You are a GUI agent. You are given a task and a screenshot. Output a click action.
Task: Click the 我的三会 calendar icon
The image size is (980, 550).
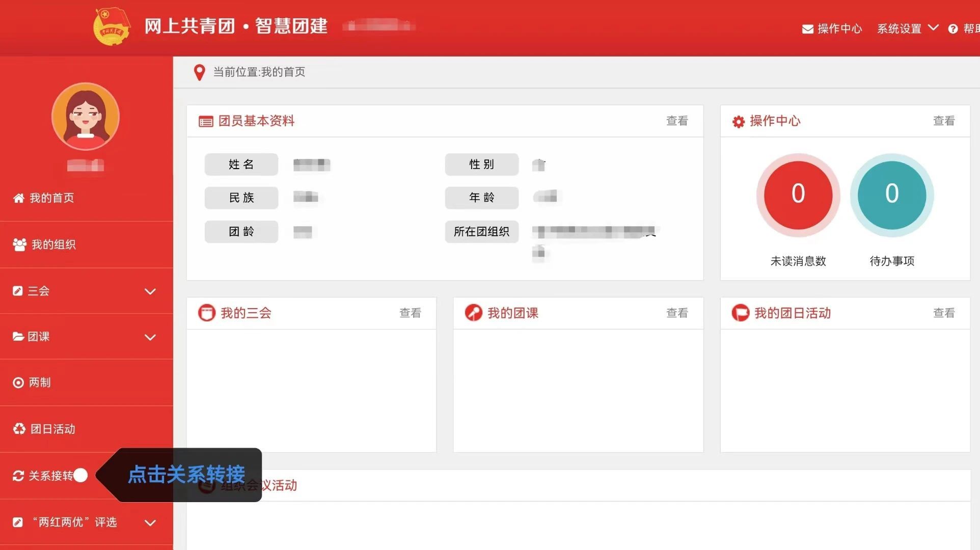click(x=206, y=313)
